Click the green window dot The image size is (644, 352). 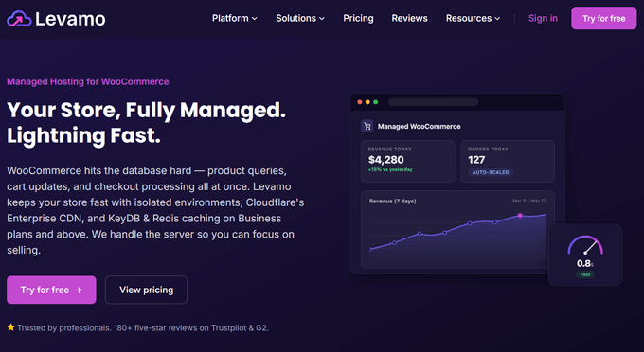(375, 102)
